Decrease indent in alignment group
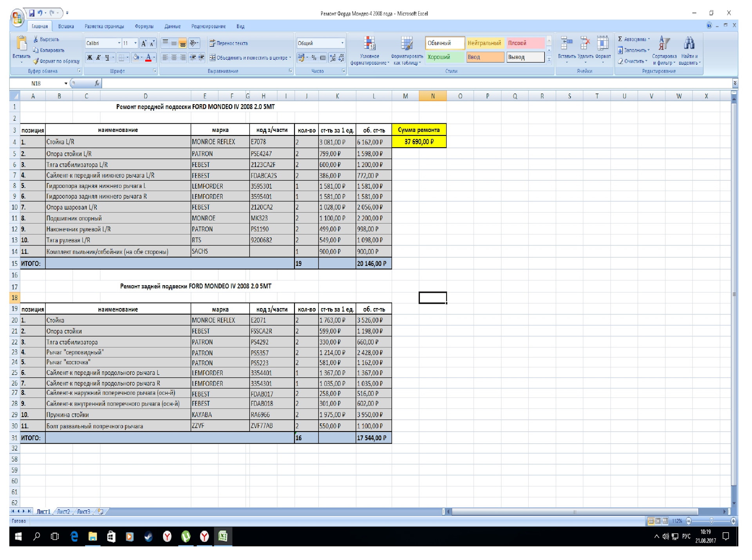The image size is (752, 560). [x=193, y=58]
